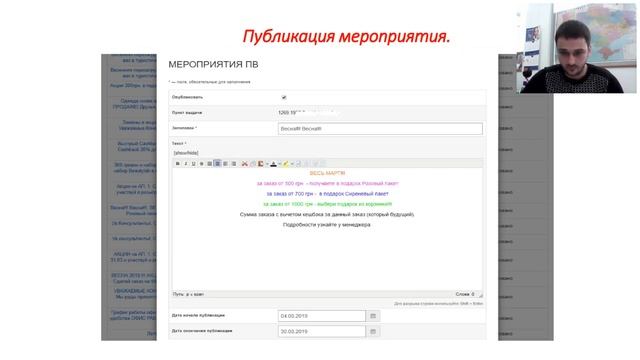
Task: Copy selection with the toolbar copy icon
Action: pos(253,164)
